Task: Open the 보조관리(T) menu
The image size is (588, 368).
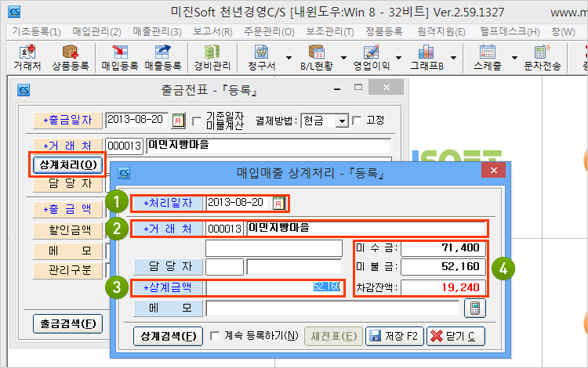Action: [329, 32]
